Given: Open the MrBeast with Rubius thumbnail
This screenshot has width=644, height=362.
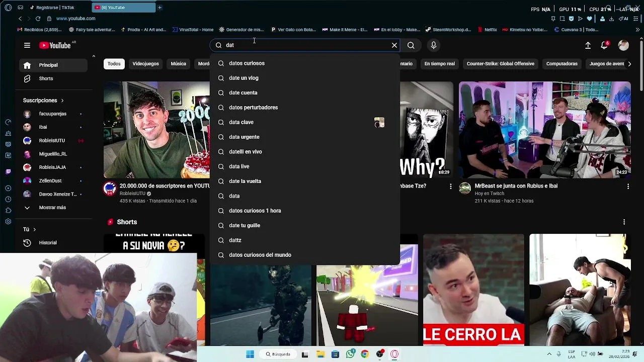Looking at the screenshot, I should point(544,130).
